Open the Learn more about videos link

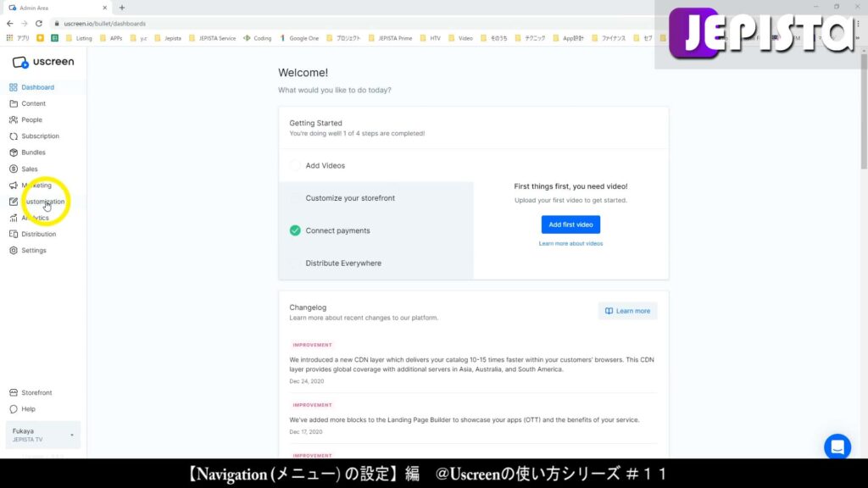pyautogui.click(x=570, y=242)
